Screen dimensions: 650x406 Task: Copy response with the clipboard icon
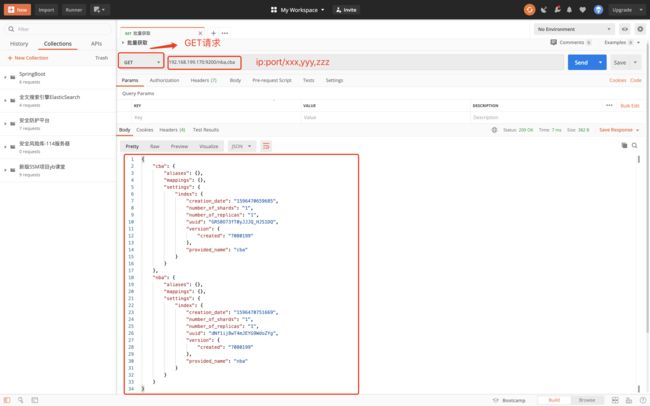click(x=624, y=146)
